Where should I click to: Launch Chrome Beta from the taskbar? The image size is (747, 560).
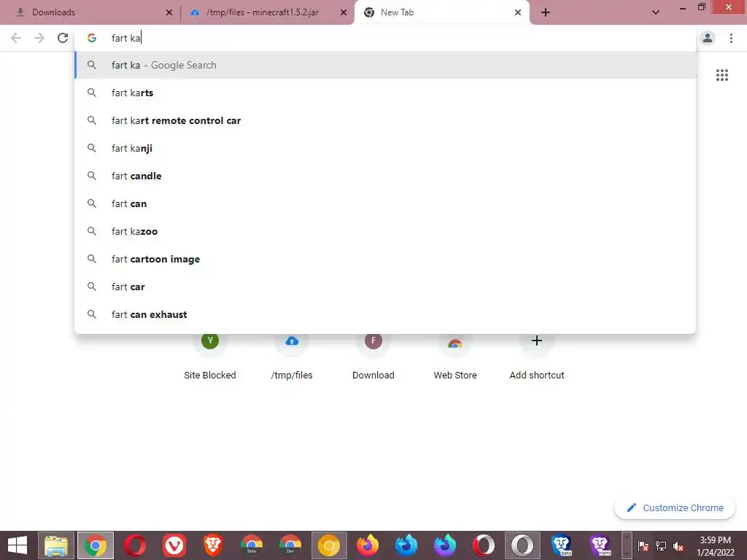click(252, 545)
